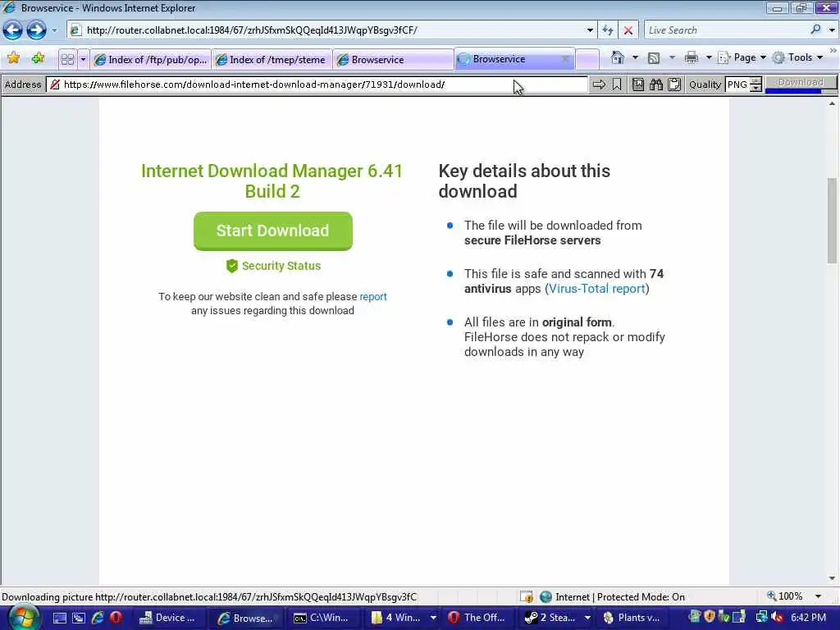
Task: Click the Live Search input box
Action: [x=727, y=30]
